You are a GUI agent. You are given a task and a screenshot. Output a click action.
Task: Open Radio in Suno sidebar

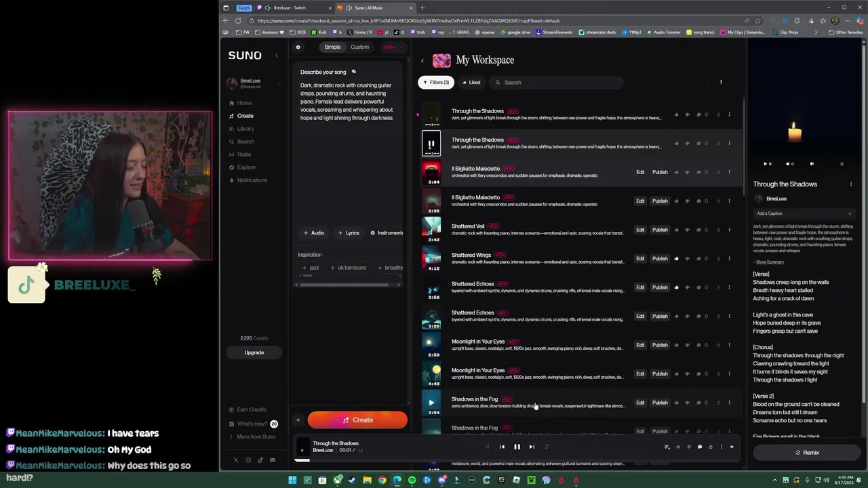(241, 155)
